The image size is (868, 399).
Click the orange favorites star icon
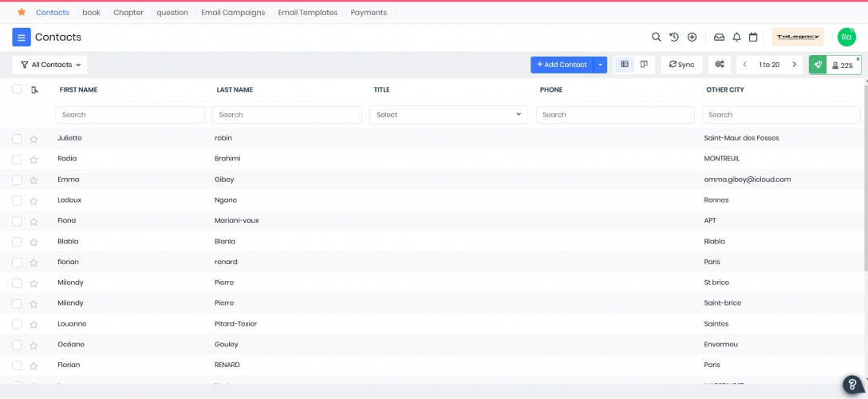(22, 12)
